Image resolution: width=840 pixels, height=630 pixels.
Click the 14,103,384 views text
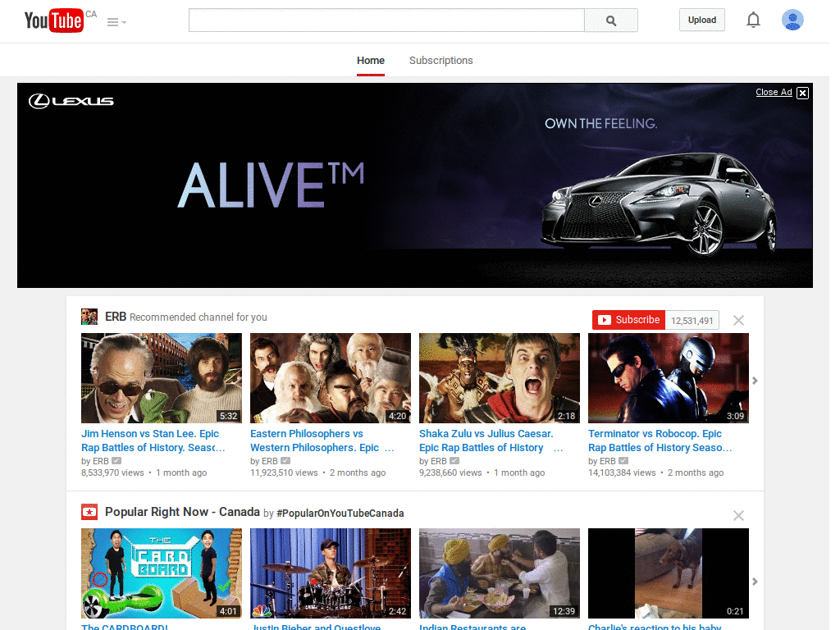tap(622, 472)
